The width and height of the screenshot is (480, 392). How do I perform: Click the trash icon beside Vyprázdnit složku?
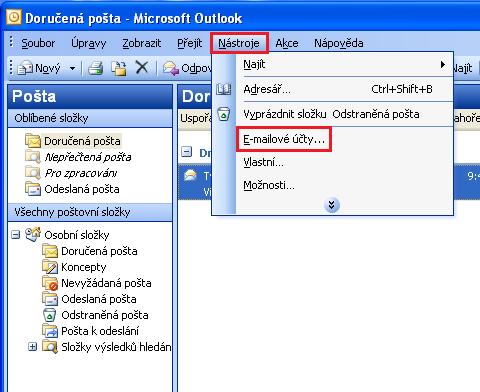(x=224, y=114)
